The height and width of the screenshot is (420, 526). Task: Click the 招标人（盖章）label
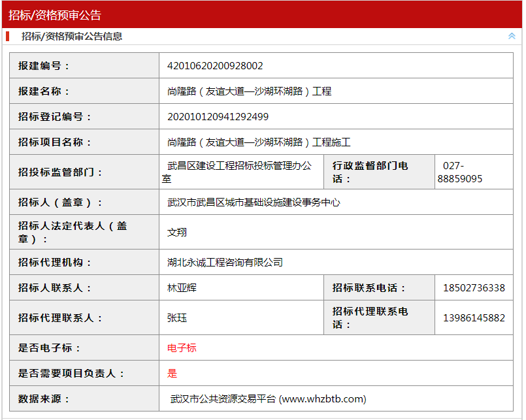(60, 202)
